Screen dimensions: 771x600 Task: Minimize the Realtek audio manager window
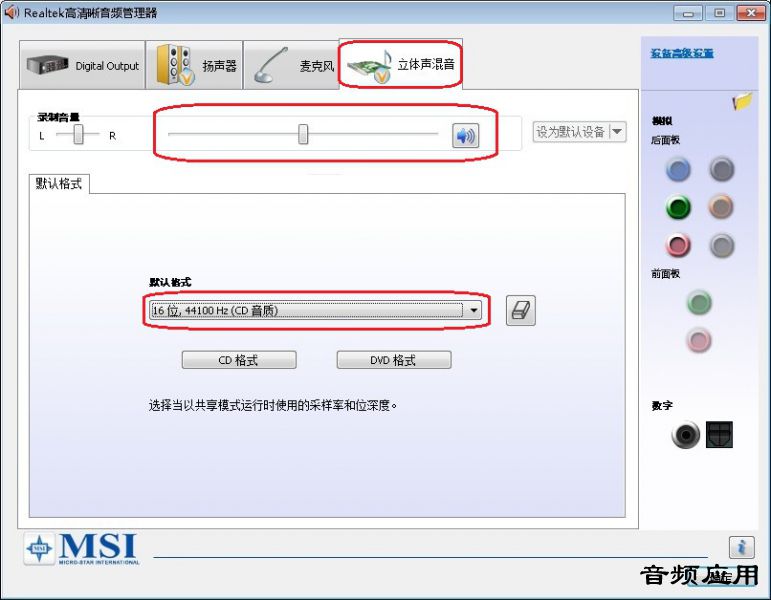pyautogui.click(x=688, y=13)
